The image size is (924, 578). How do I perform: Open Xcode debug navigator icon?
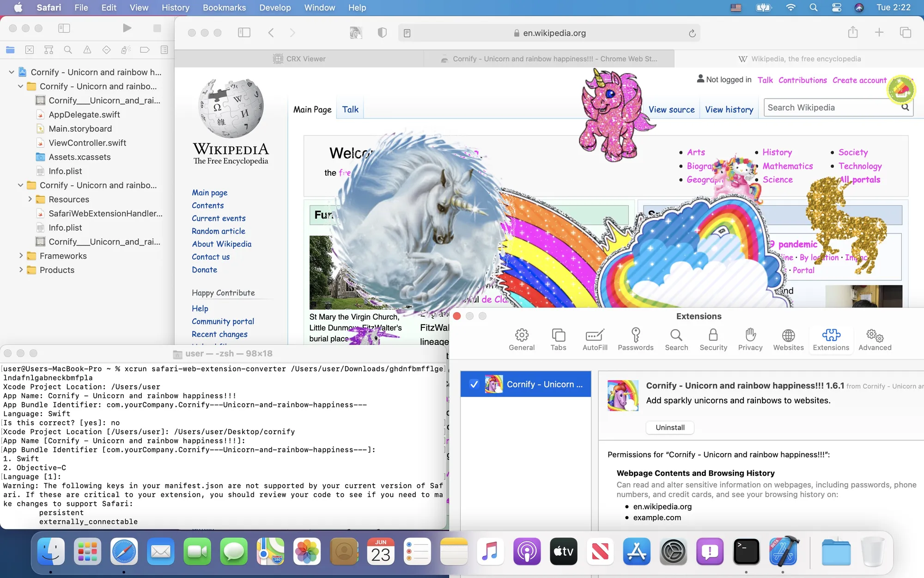[126, 49]
